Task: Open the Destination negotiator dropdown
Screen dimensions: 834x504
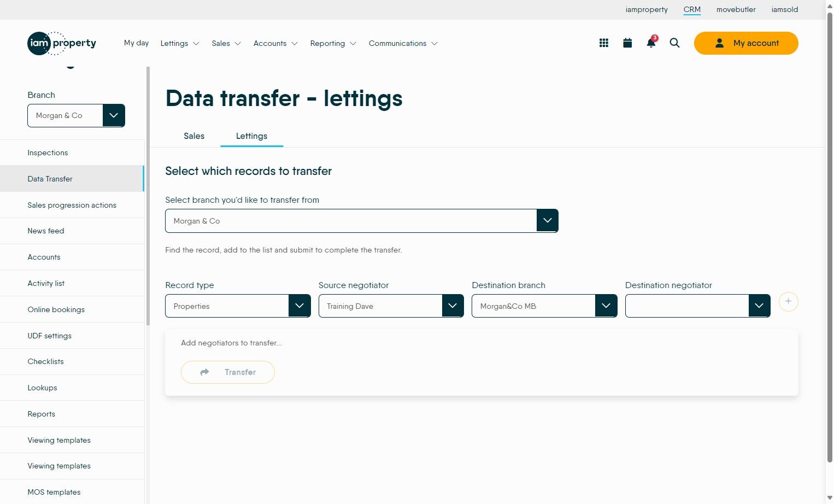Action: [697, 306]
